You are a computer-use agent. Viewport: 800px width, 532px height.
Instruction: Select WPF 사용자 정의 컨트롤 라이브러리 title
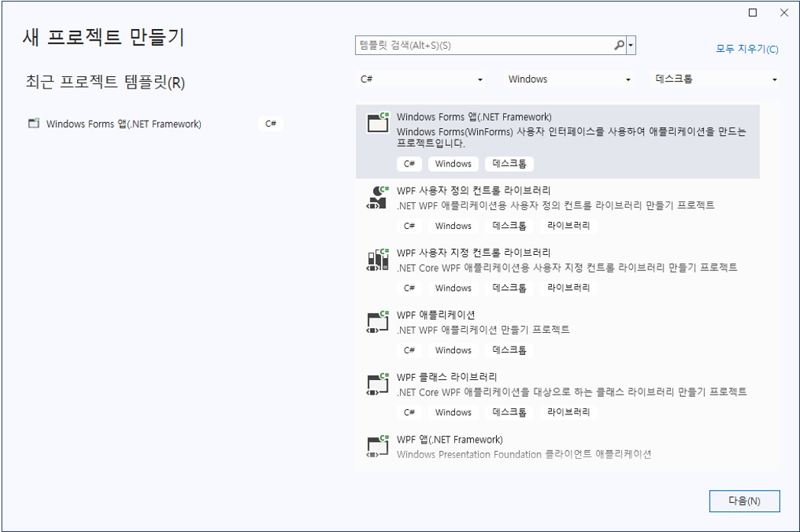click(x=473, y=191)
